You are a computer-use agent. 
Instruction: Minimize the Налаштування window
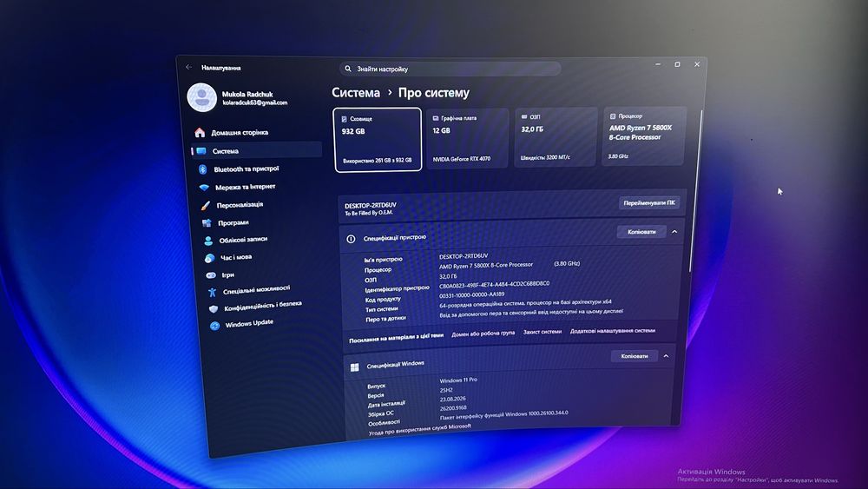(x=658, y=64)
